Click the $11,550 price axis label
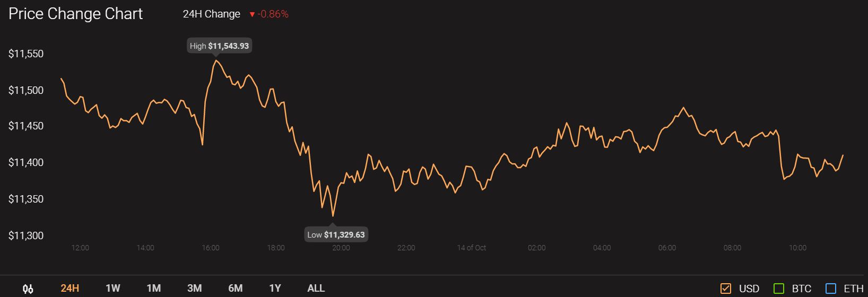Viewport: 868px width, 297px height. pos(26,54)
